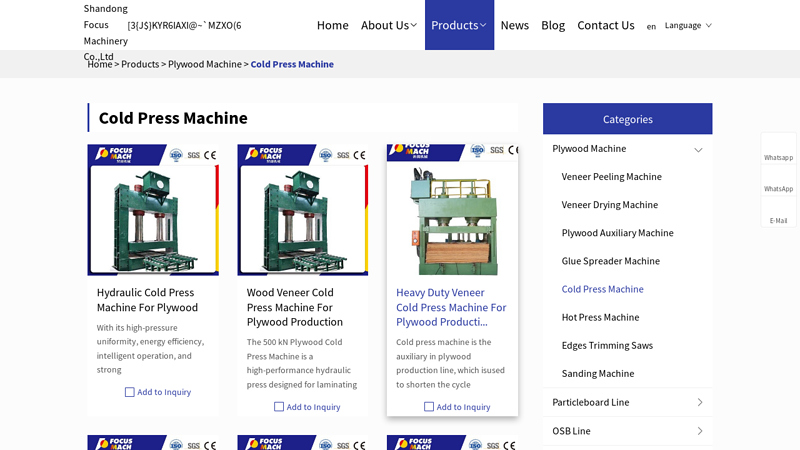Open the Language selector dropdown

pos(688,25)
